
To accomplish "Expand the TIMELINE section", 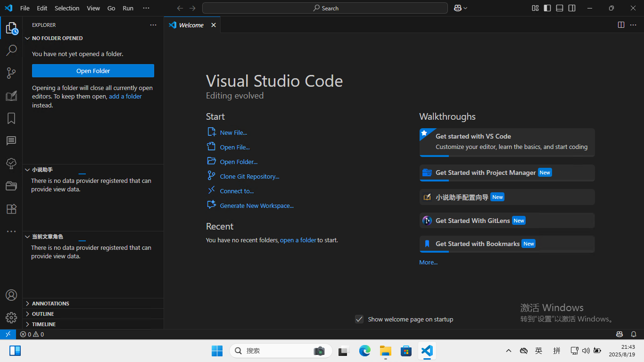I will click(x=43, y=324).
